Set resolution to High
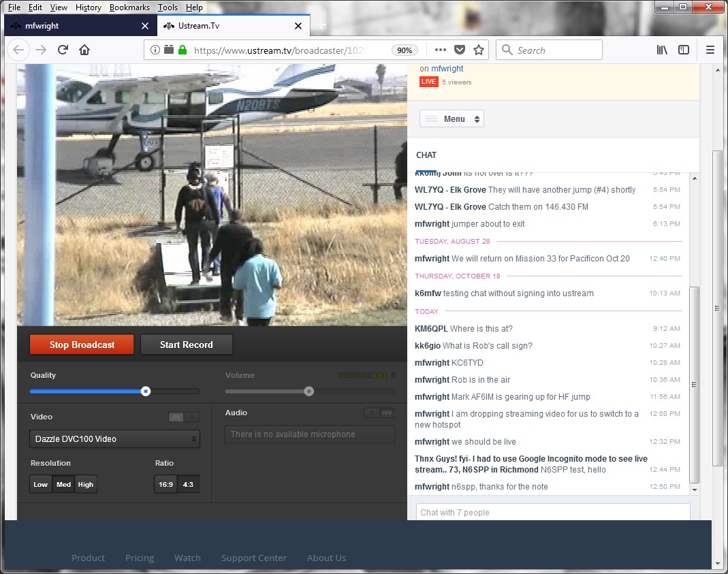 pos(86,484)
